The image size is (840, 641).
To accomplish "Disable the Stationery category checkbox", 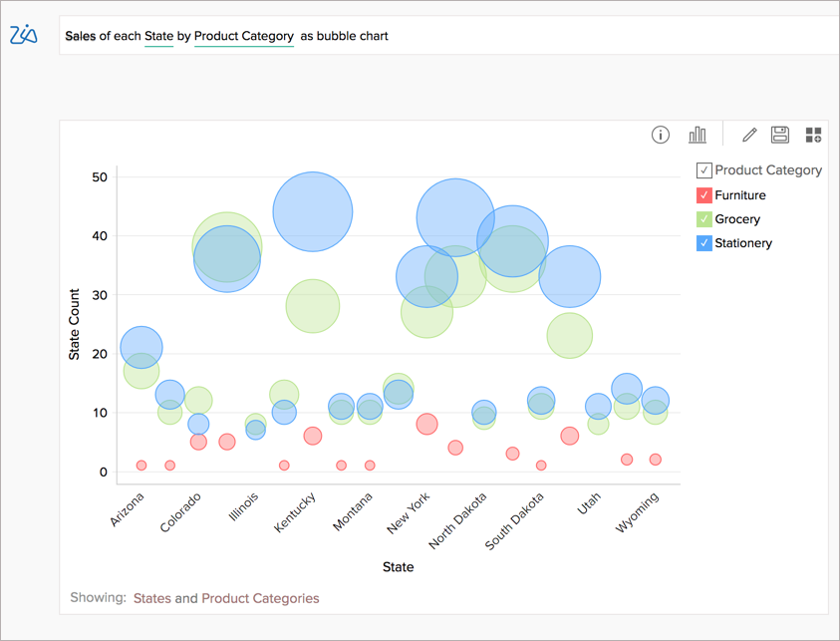I will click(x=702, y=242).
